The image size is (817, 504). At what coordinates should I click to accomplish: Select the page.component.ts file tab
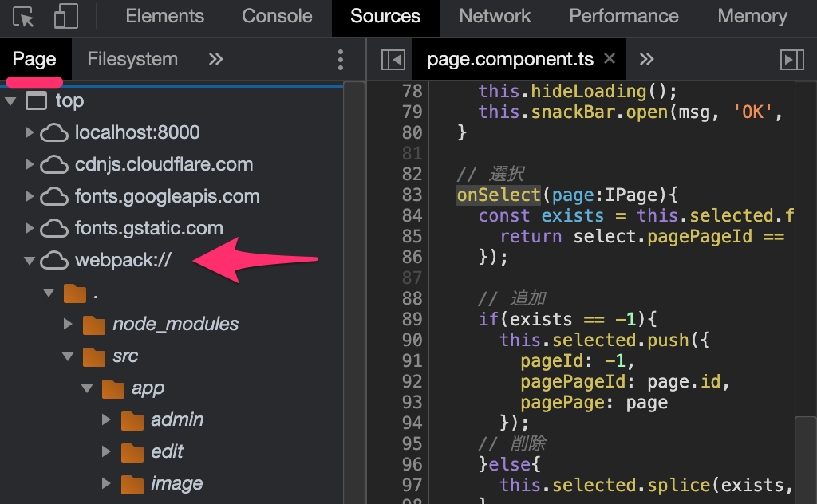[510, 59]
